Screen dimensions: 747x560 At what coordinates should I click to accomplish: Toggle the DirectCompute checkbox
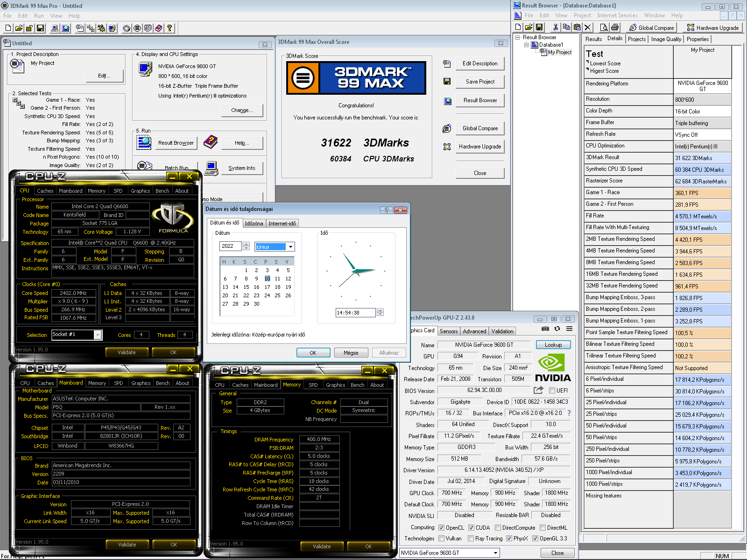(498, 528)
